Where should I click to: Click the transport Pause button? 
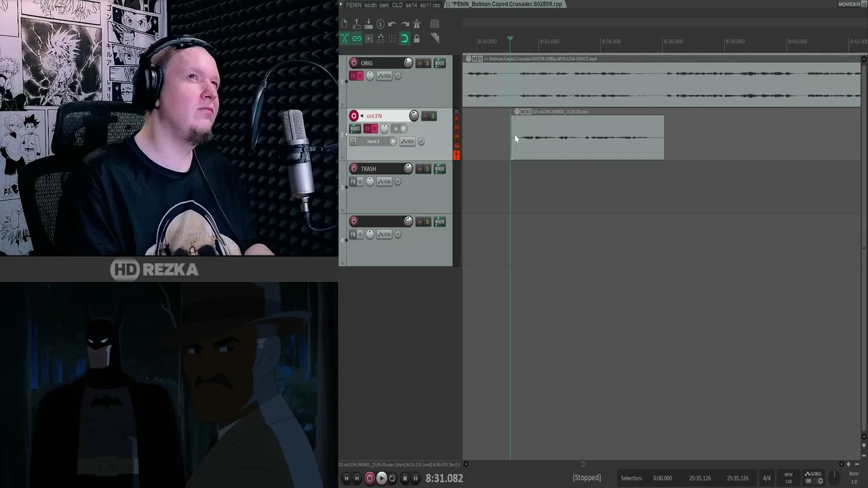(x=416, y=479)
